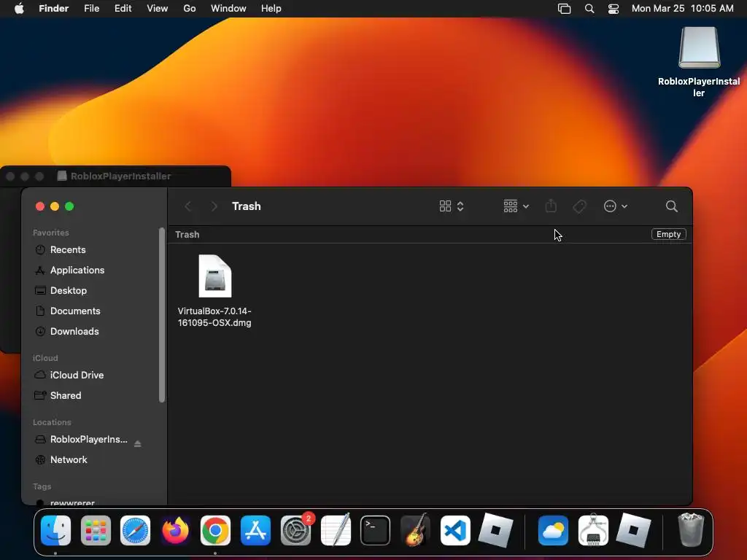Click the Trash path bar label
Image resolution: width=747 pixels, height=560 pixels.
(x=187, y=234)
